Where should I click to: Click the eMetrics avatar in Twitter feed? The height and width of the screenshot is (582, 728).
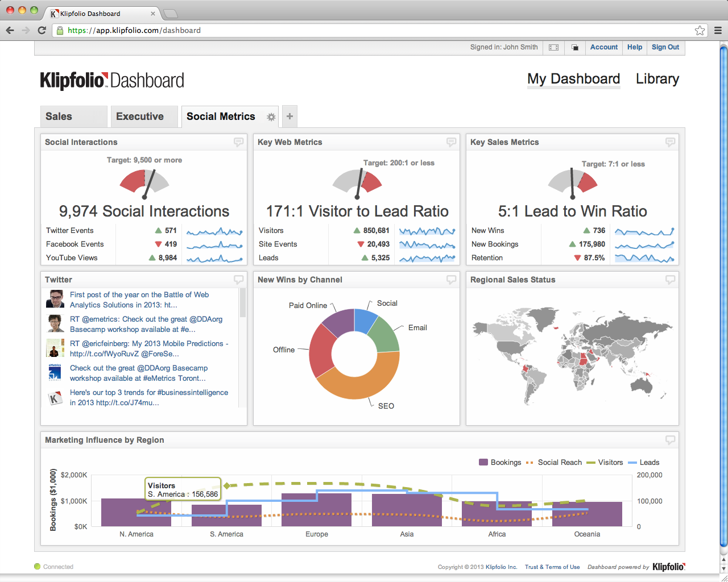click(x=55, y=372)
